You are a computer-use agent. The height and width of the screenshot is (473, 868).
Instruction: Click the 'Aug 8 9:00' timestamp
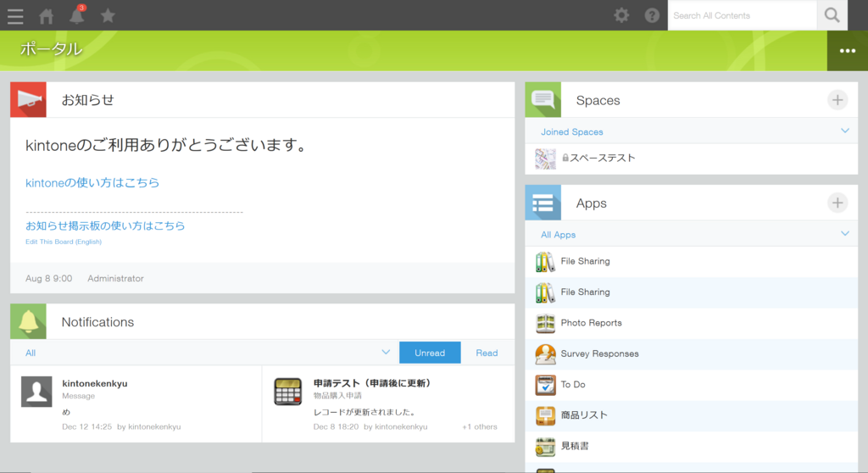click(x=48, y=279)
